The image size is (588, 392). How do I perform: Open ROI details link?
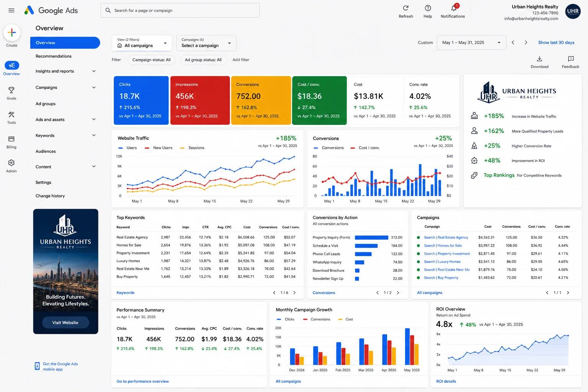point(446,381)
